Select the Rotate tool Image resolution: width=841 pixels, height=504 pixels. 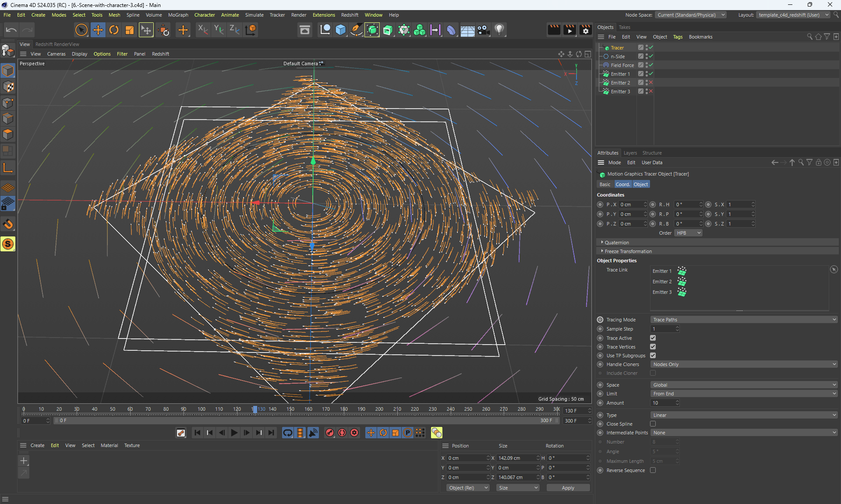coord(114,30)
